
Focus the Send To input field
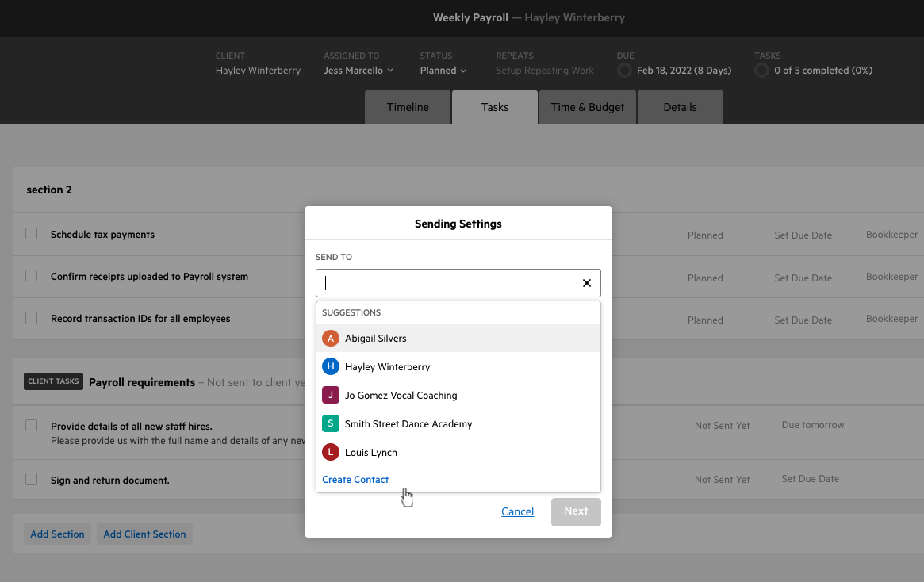click(449, 283)
